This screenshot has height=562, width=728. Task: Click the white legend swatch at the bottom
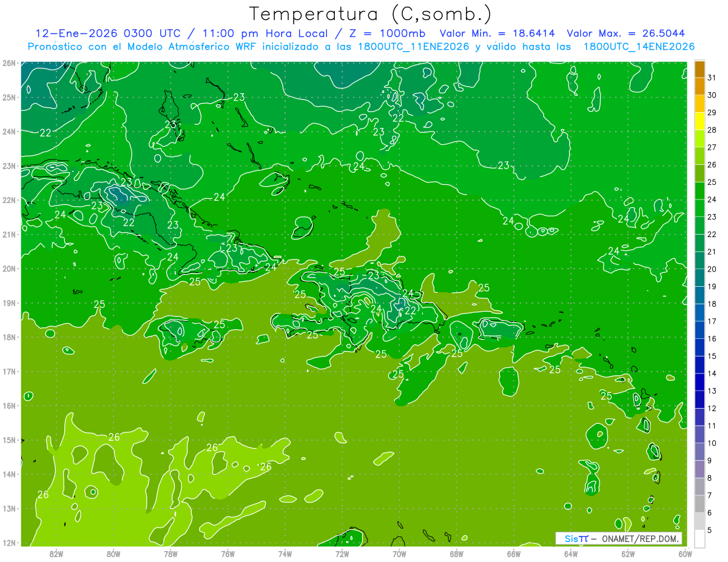click(x=699, y=538)
